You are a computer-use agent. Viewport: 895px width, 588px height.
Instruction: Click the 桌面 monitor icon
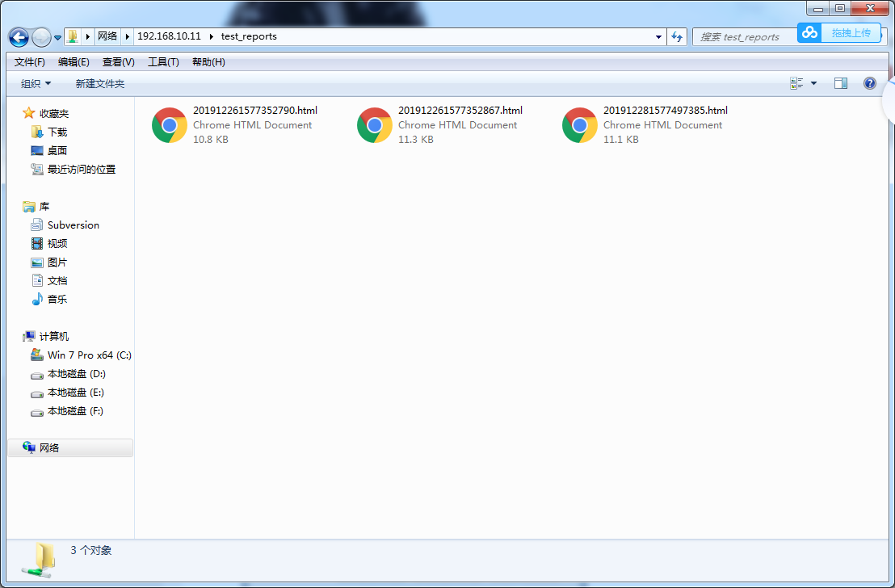click(x=37, y=151)
